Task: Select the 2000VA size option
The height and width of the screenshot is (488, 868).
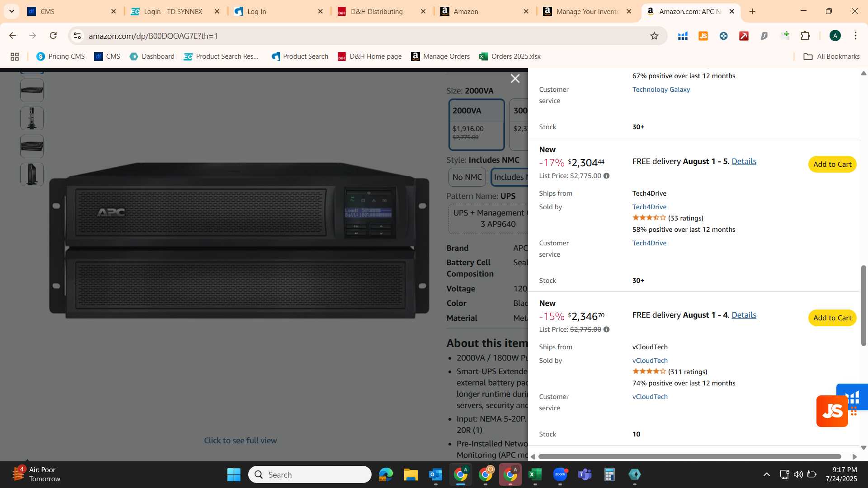Action: (x=476, y=124)
